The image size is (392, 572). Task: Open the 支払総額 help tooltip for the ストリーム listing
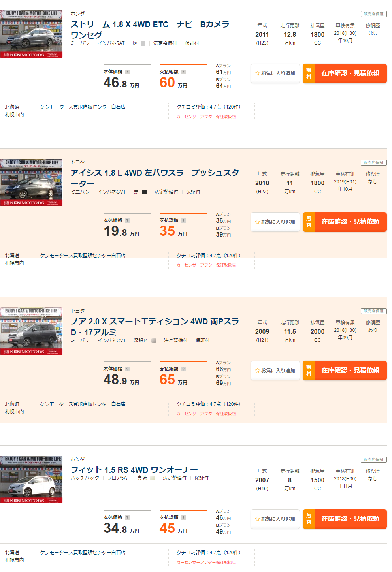pyautogui.click(x=183, y=71)
